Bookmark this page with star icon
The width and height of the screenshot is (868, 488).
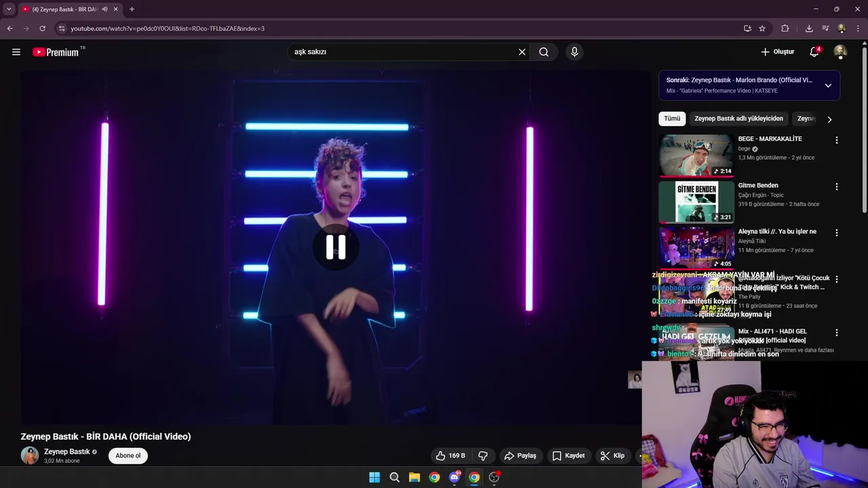point(762,28)
